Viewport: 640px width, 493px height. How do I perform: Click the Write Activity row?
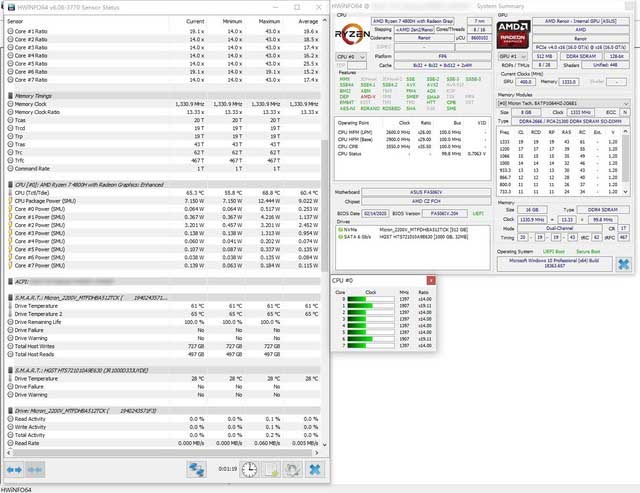point(164,427)
